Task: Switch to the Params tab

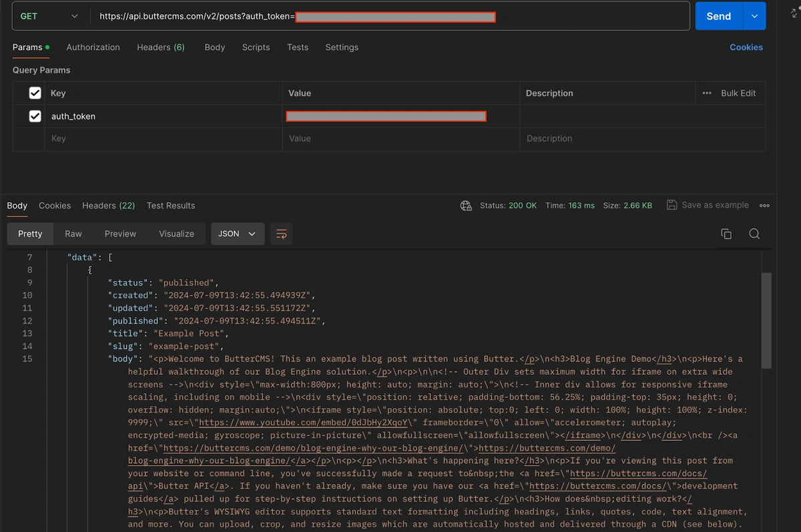Action: 31,47
